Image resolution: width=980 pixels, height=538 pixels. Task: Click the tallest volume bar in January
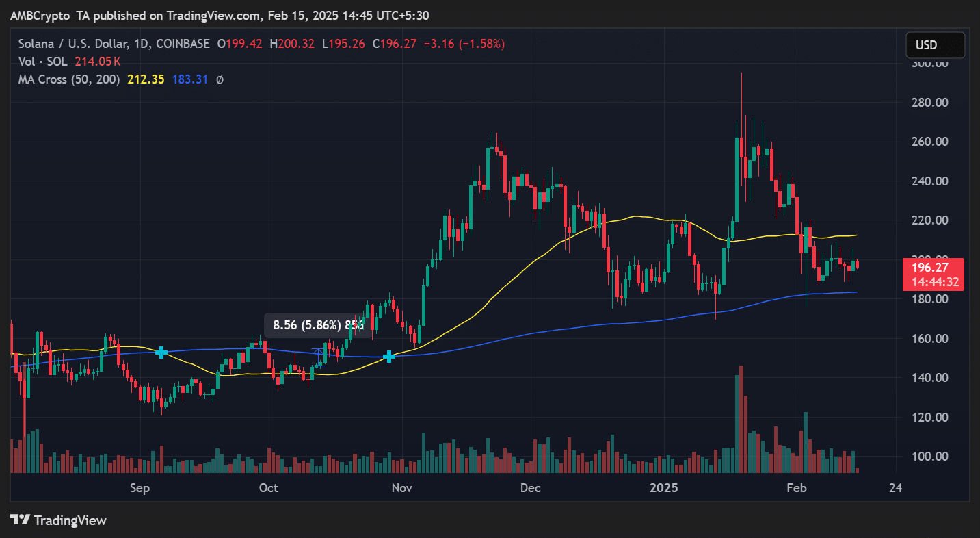(x=741, y=419)
